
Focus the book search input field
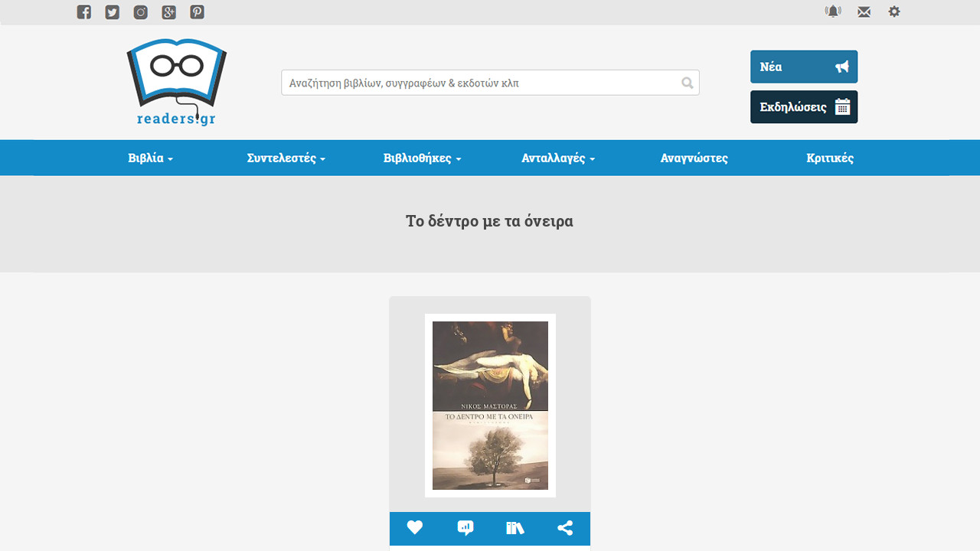490,83
